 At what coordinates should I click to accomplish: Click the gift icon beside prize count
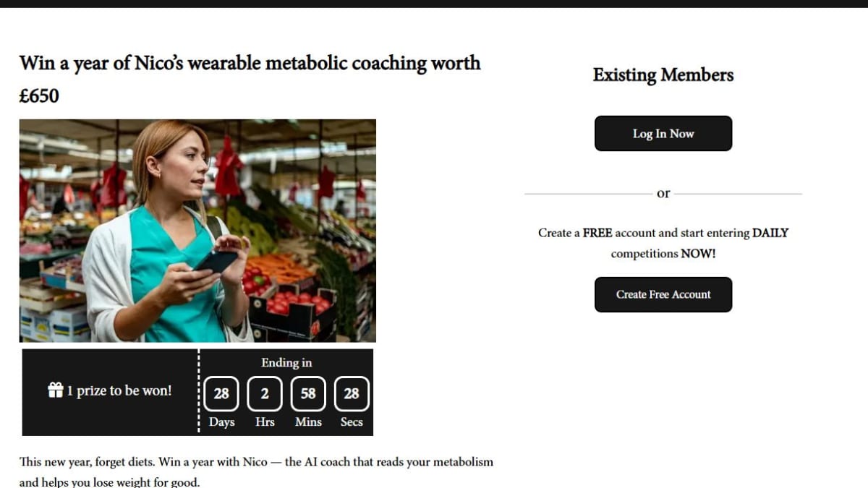[56, 390]
